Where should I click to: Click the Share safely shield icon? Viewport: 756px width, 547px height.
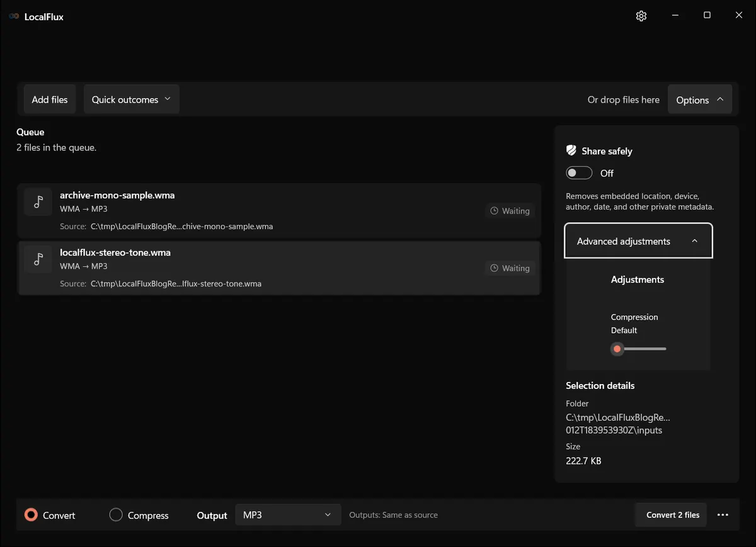click(571, 150)
